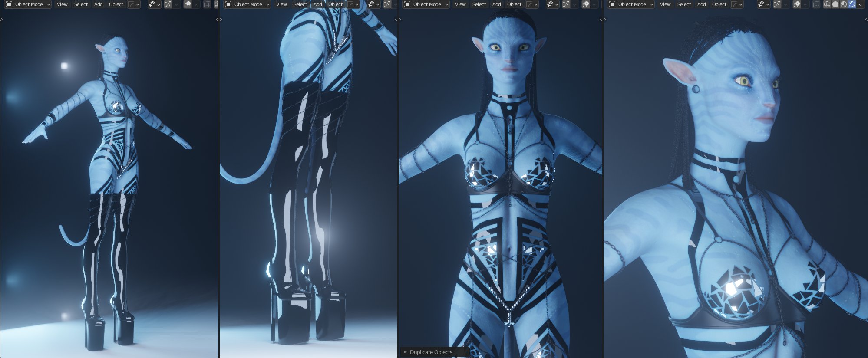Image resolution: width=868 pixels, height=358 pixels.
Task: Open overlays dropdown arrow in full-body viewport
Action: pyautogui.click(x=196, y=4)
